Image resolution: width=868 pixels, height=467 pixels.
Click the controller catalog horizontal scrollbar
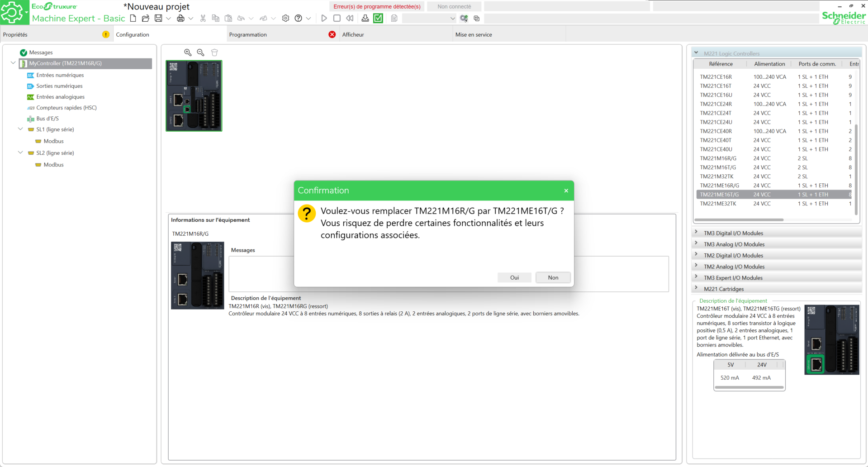[739, 220]
